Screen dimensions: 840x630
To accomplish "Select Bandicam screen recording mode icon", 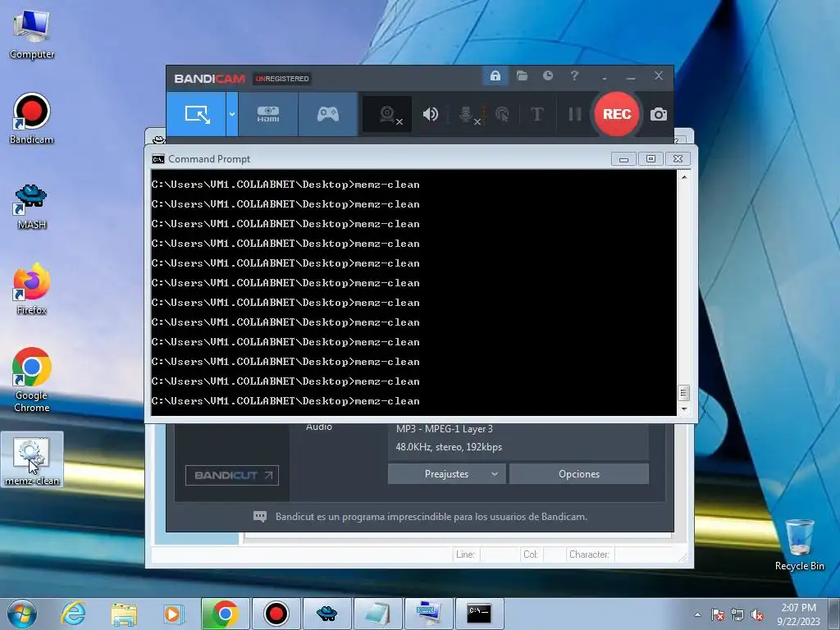I will tap(196, 114).
